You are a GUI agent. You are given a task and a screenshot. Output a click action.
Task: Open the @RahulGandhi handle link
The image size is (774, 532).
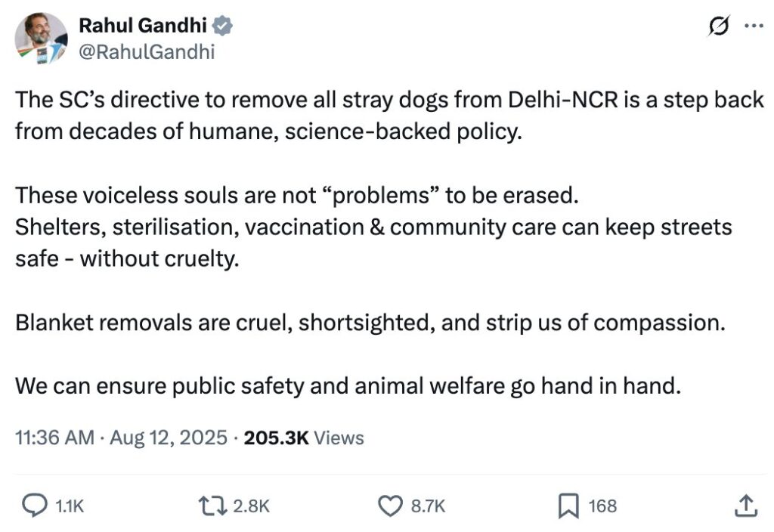pos(147,51)
